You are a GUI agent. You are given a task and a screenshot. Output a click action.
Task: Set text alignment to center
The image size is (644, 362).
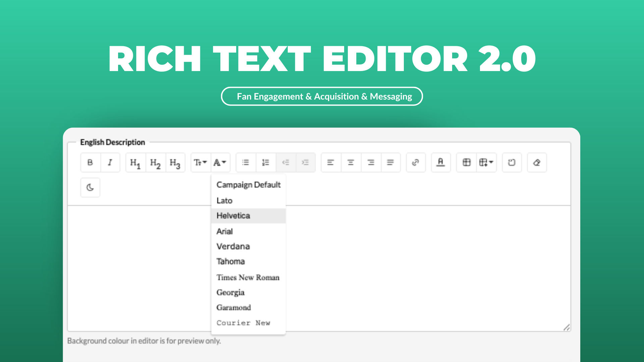[x=351, y=162]
